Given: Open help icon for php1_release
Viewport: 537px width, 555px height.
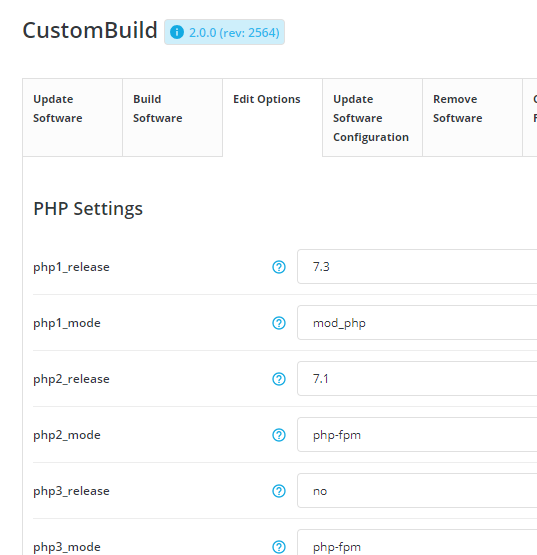Looking at the screenshot, I should point(279,267).
